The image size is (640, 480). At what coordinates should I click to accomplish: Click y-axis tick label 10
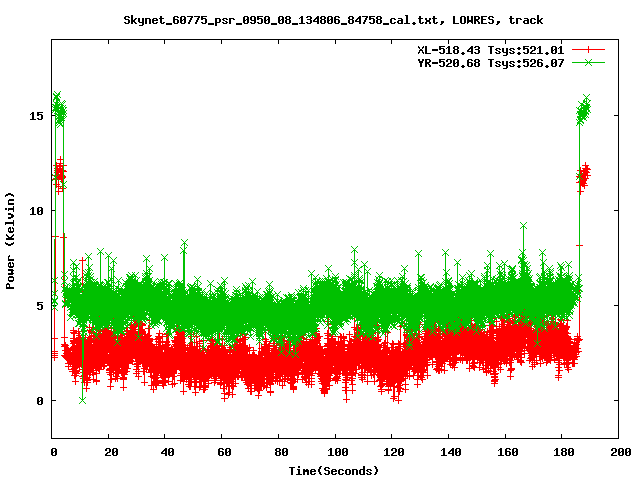(36, 211)
